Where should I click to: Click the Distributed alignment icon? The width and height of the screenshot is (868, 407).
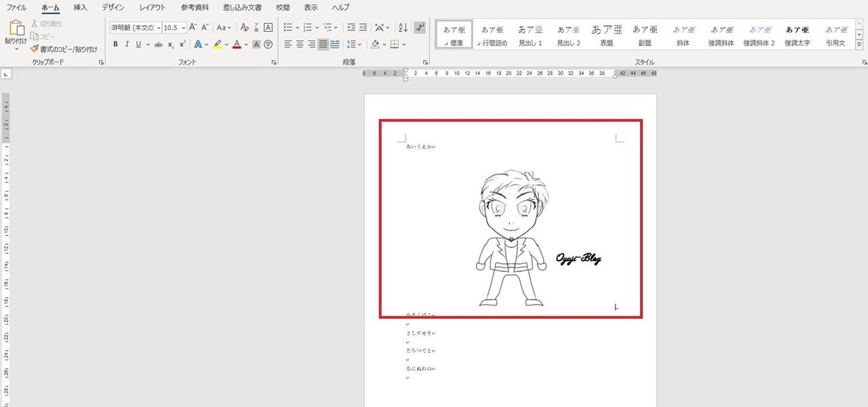[334, 44]
